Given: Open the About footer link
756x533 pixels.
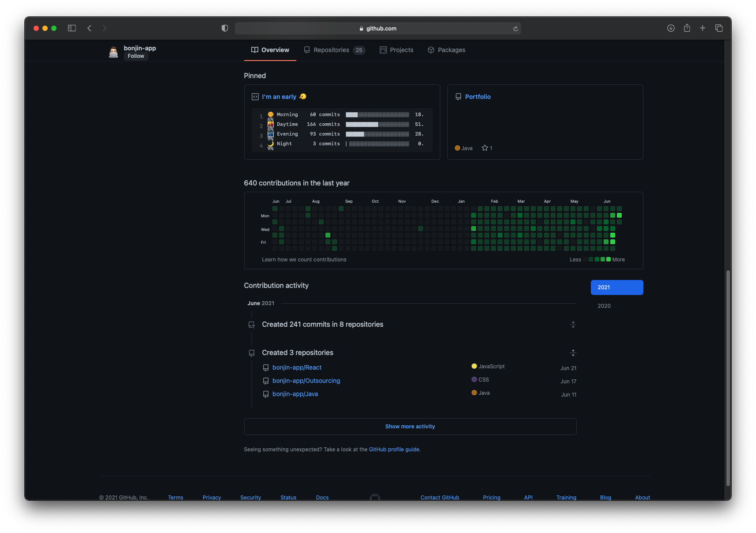Looking at the screenshot, I should click(x=643, y=498).
